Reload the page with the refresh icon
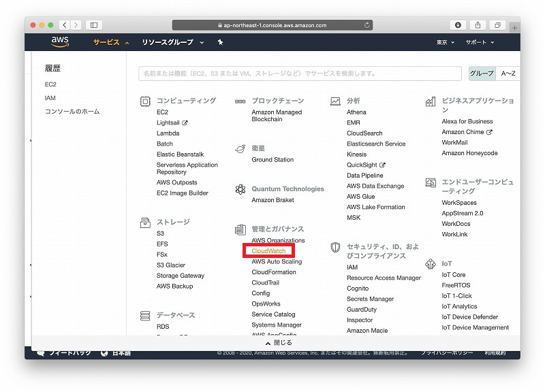 point(367,25)
